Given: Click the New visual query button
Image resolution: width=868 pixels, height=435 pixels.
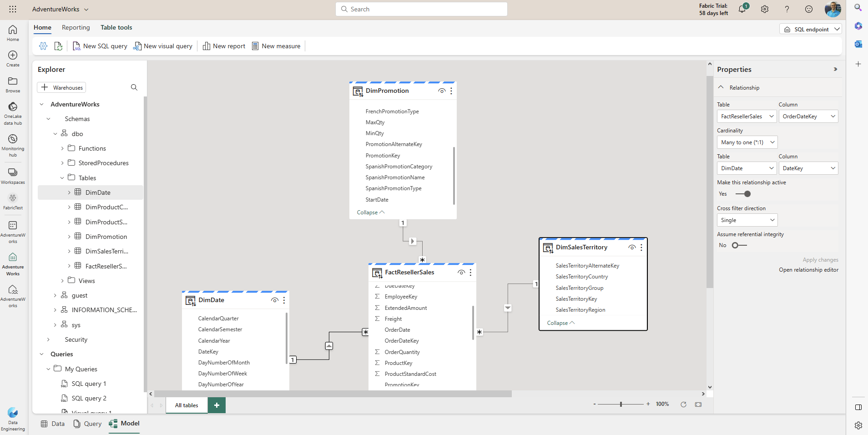Looking at the screenshot, I should click(163, 46).
